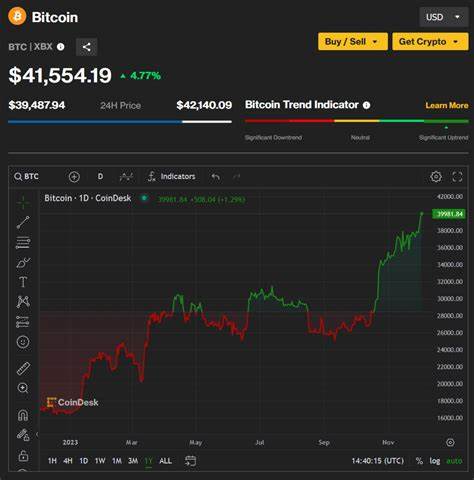The height and width of the screenshot is (480, 474).
Task: Open the go to date calendar icon
Action: tap(190, 461)
